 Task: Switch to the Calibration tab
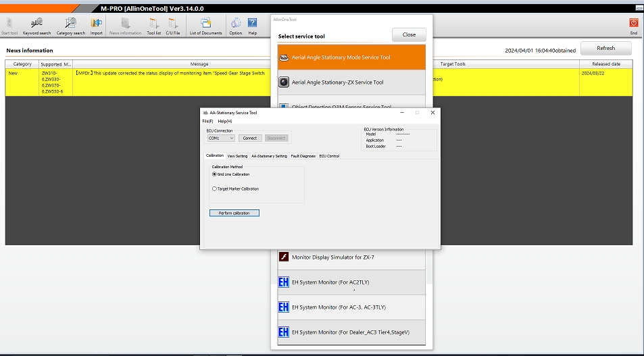pyautogui.click(x=215, y=155)
